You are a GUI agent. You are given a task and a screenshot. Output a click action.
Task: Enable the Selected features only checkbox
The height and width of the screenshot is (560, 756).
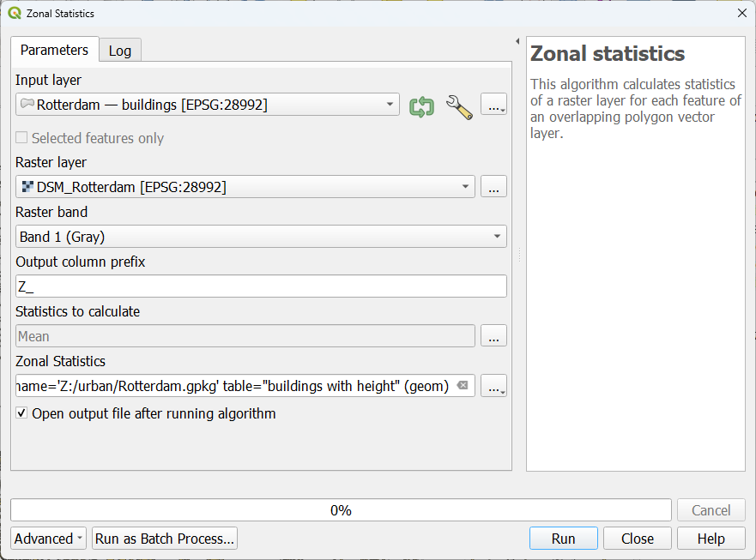21,138
